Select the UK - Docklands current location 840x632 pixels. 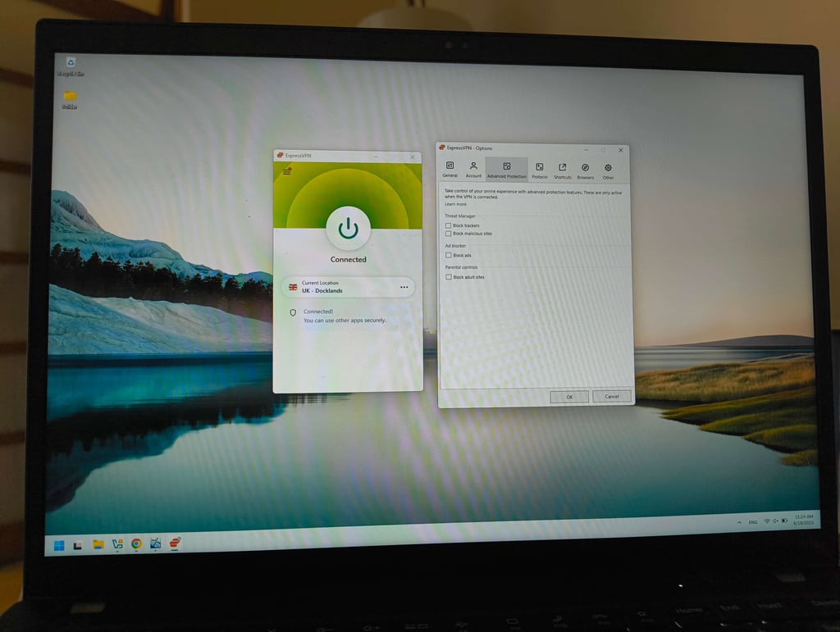pos(348,288)
